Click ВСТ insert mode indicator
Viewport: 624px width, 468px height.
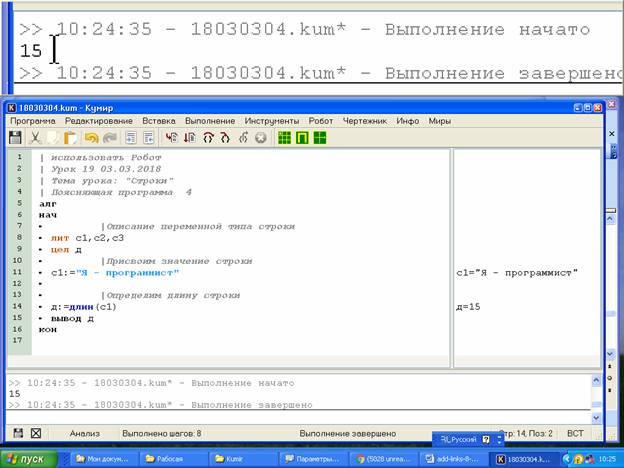(x=575, y=433)
